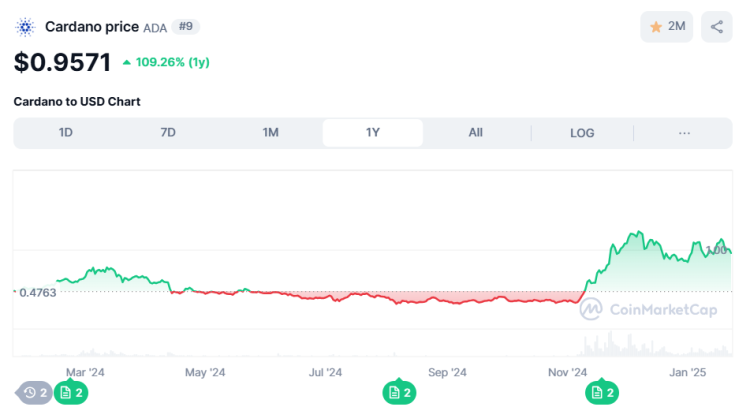Toggle the LOG scale option

click(x=581, y=133)
